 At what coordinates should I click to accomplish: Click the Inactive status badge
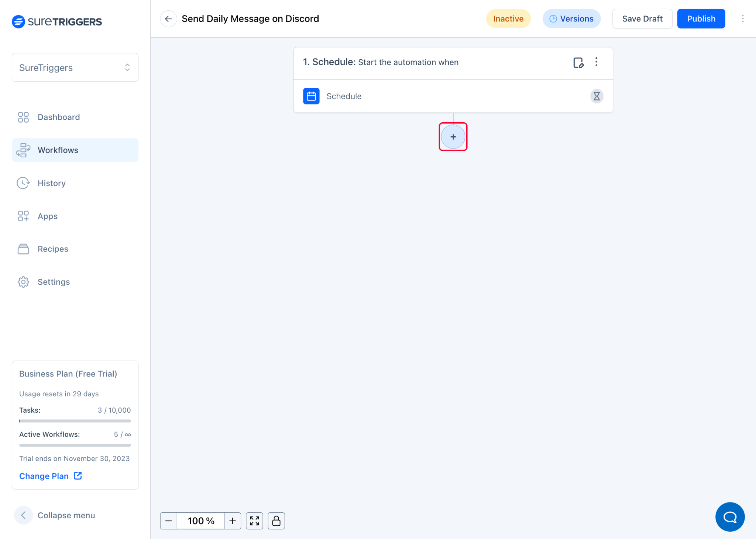pyautogui.click(x=508, y=18)
